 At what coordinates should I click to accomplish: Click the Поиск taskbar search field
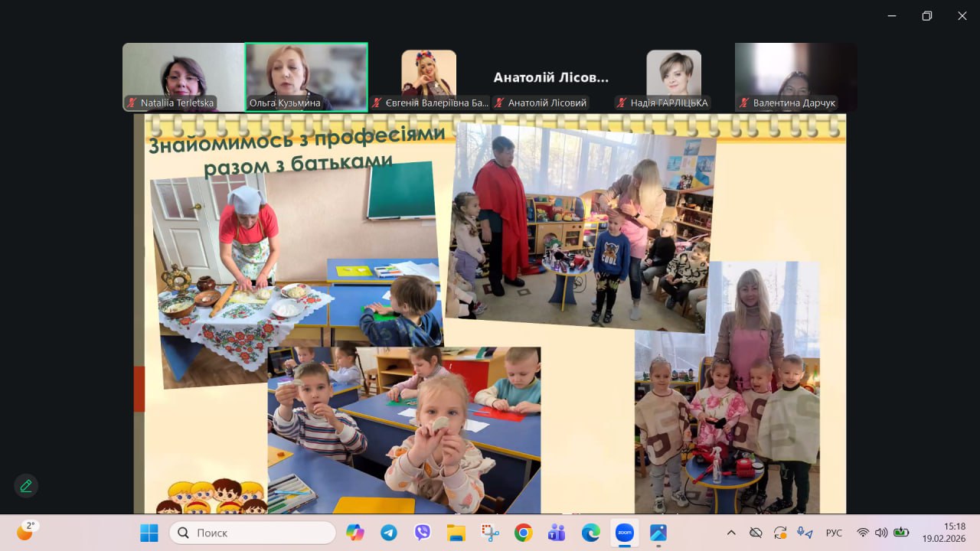point(253,533)
